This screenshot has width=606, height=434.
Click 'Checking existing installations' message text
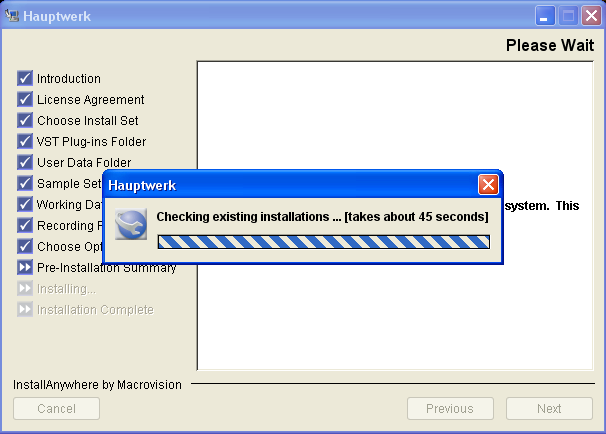coord(322,216)
